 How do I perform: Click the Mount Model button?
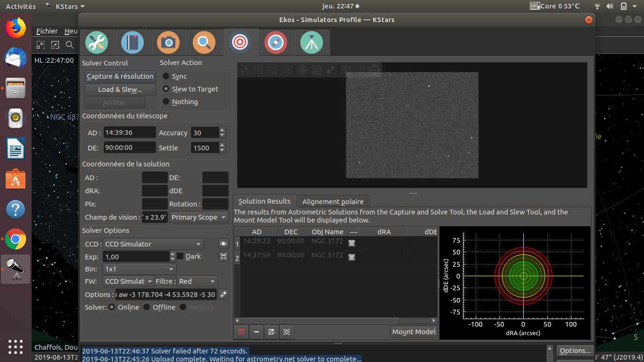pyautogui.click(x=413, y=332)
